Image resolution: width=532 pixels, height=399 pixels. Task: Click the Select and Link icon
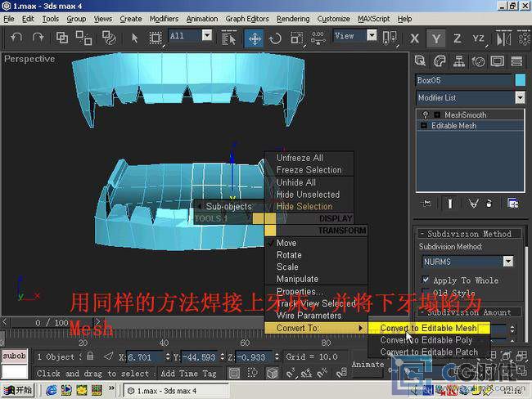[x=61, y=38]
